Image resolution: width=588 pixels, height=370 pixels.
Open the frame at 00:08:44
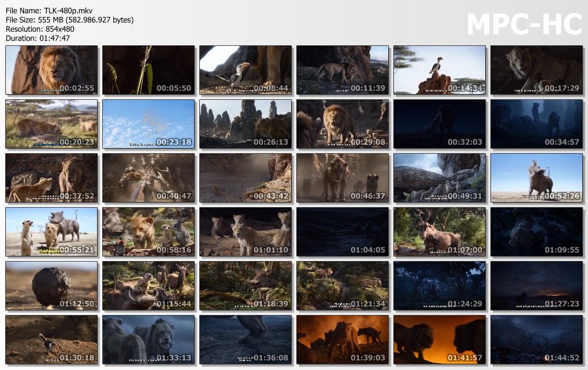[246, 70]
